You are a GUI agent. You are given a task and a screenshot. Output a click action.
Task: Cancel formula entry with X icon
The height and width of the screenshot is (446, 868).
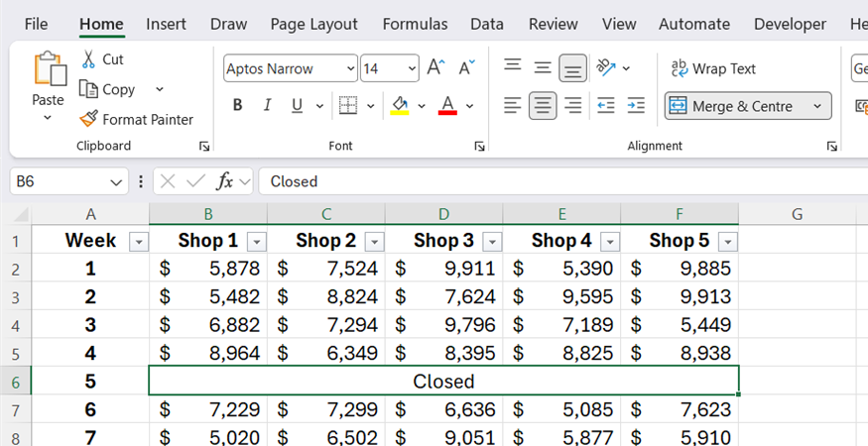click(168, 181)
